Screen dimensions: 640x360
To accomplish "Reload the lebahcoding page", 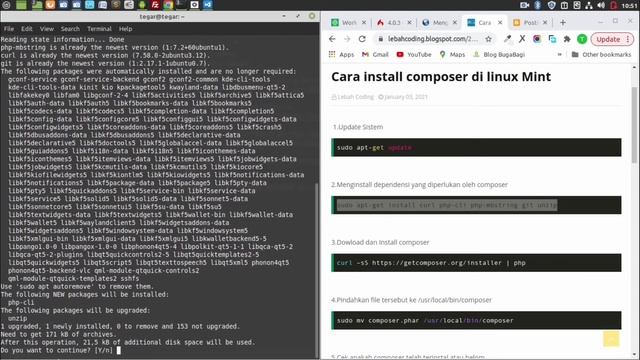I will pyautogui.click(x=362, y=39).
